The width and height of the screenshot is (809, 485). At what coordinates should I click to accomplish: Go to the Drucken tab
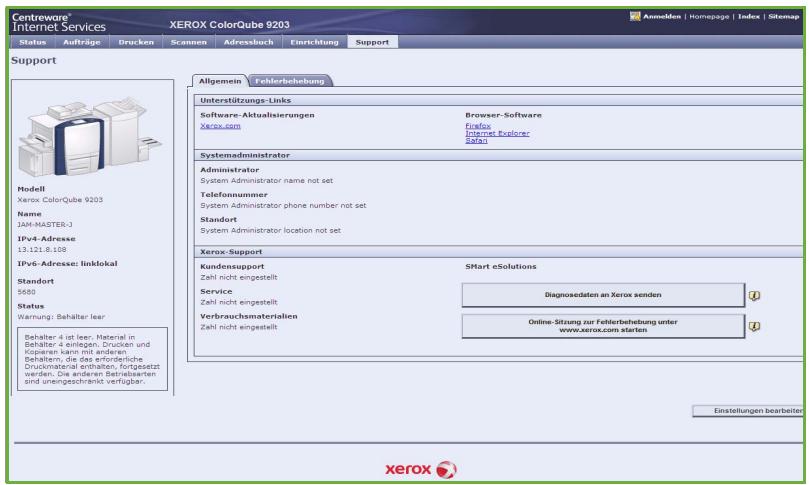tap(136, 42)
